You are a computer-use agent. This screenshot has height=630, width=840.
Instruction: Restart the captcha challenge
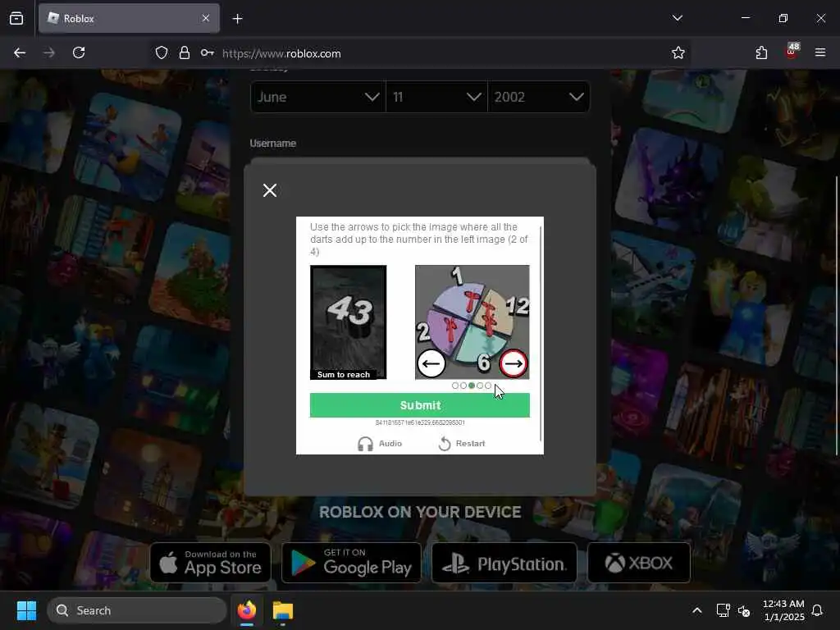(x=462, y=444)
